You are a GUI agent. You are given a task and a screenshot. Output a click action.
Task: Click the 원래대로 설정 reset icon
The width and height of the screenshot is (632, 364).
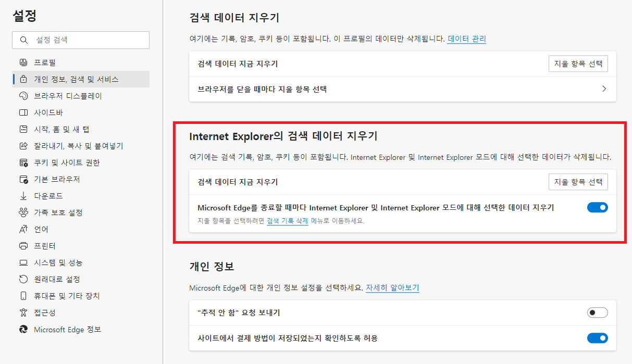(x=23, y=279)
